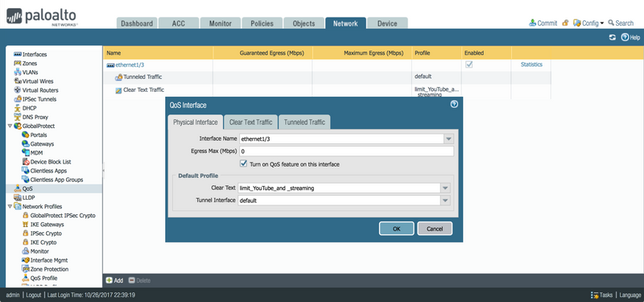This screenshot has width=644, height=302.
Task: Click the VLANs sidebar icon
Action: [x=18, y=72]
